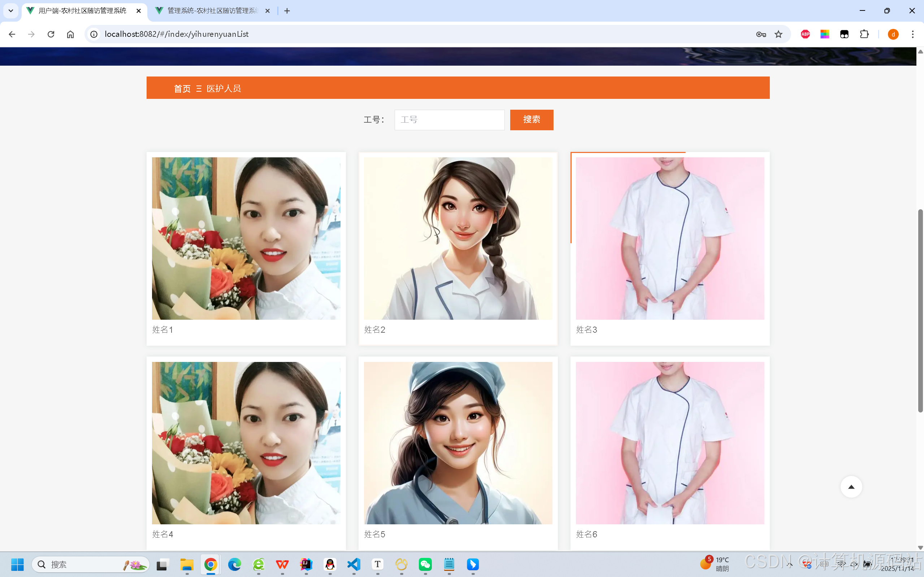Open the saved password key icon
Viewport: 924px width, 577px height.
pos(760,34)
